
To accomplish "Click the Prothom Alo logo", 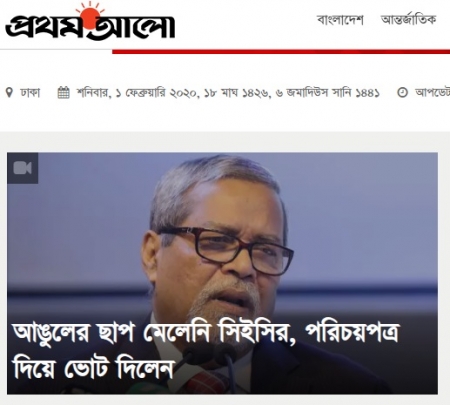I will pyautogui.click(x=90, y=22).
